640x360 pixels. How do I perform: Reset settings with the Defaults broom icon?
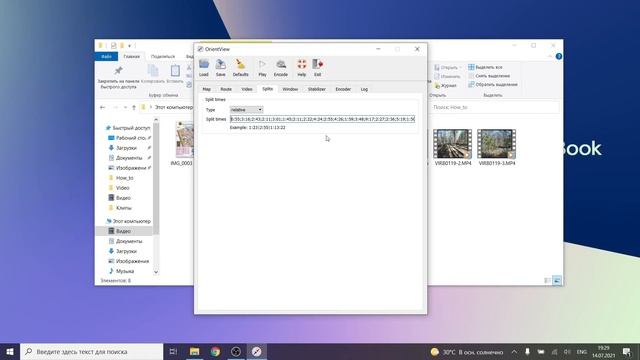240,67
